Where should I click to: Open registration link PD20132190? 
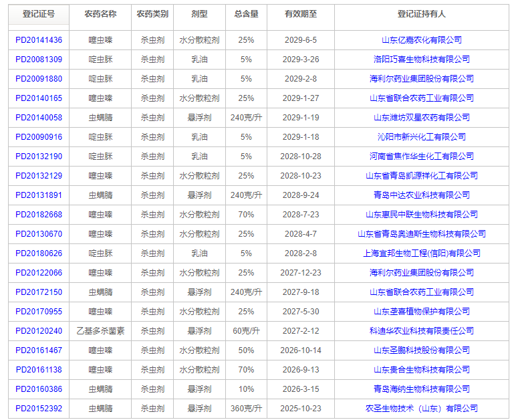pos(39,156)
